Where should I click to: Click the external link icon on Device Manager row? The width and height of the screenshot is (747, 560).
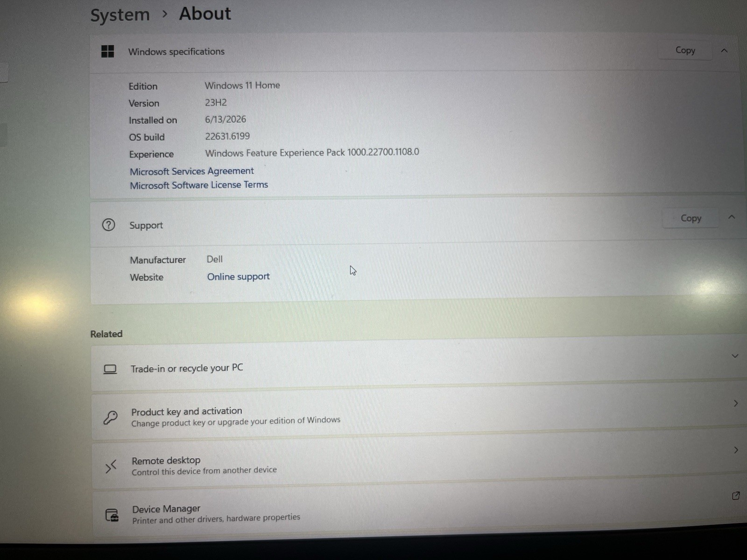736,496
